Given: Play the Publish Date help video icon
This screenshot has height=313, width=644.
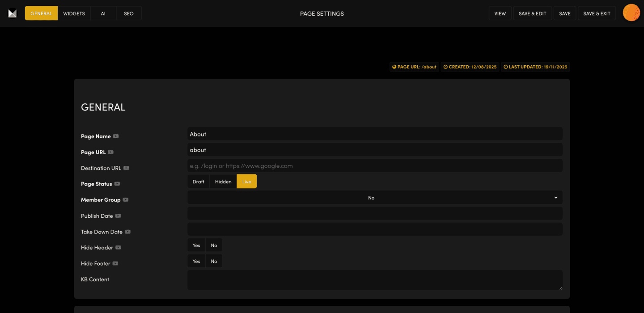Looking at the screenshot, I should point(118,216).
